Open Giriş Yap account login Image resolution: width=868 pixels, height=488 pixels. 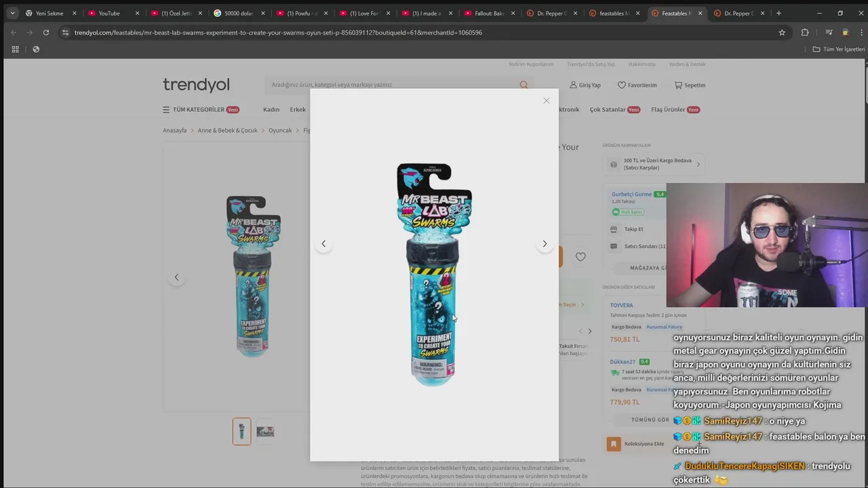pyautogui.click(x=585, y=85)
